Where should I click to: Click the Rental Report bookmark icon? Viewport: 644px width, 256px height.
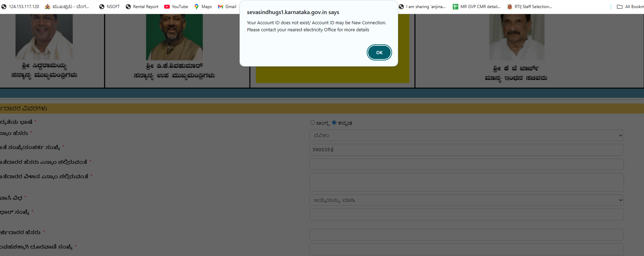tap(128, 7)
